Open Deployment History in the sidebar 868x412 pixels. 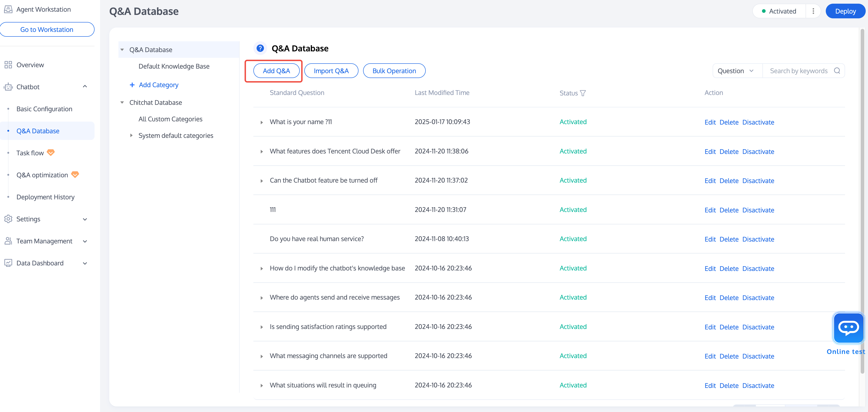click(x=45, y=197)
